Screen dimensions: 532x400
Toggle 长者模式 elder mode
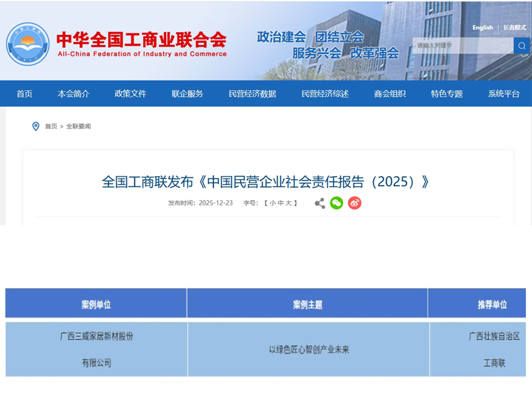point(515,28)
